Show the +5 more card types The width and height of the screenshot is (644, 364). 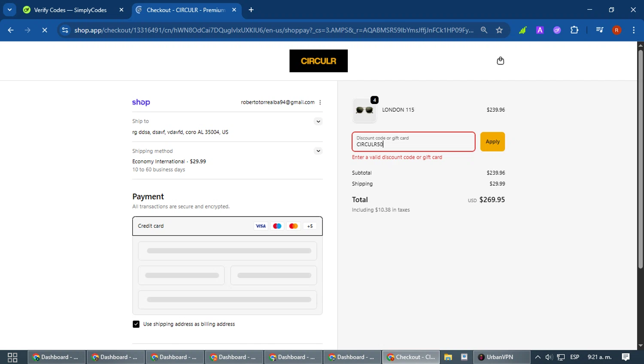click(310, 226)
